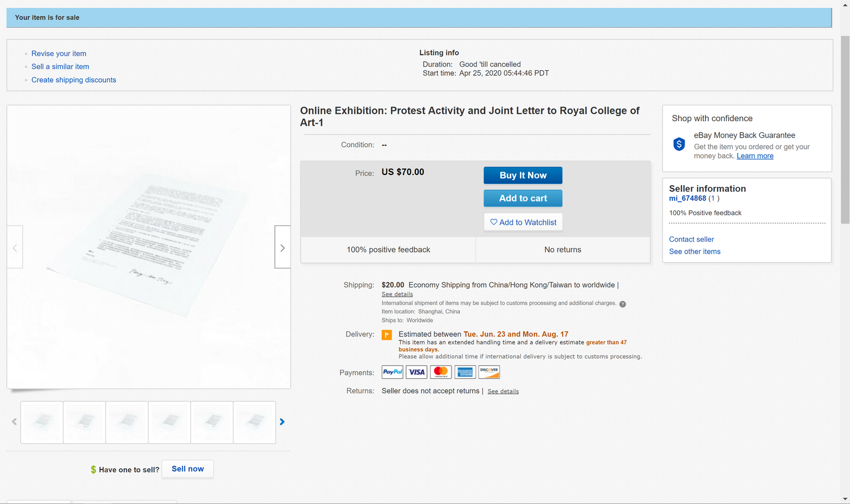Click the 'Shanghai, China' item location
This screenshot has height=504, width=850.
click(439, 311)
